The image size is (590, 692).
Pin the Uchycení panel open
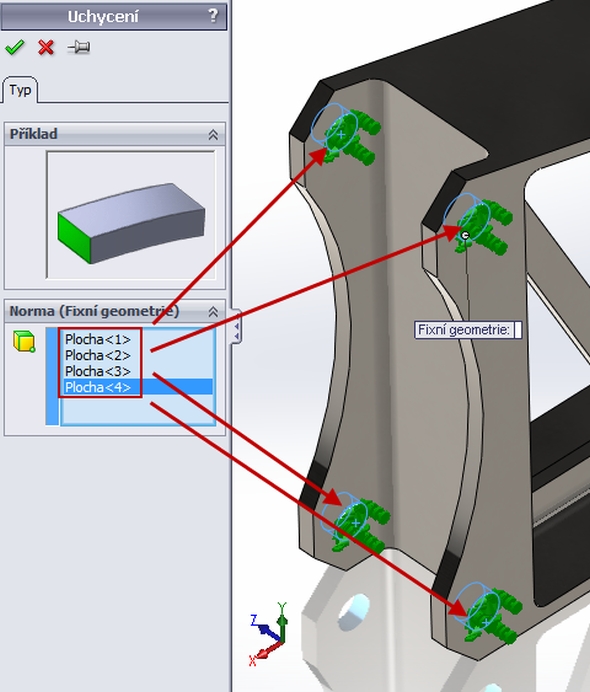tap(79, 47)
